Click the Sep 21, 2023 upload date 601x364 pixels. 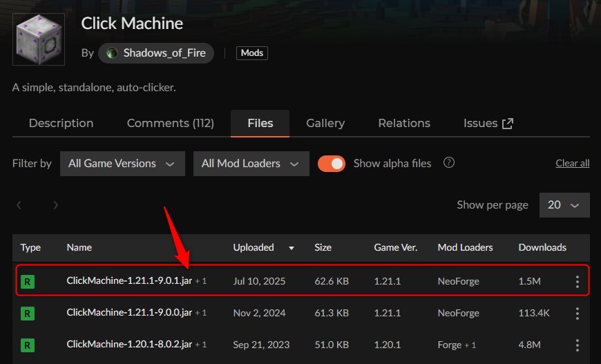tap(261, 345)
